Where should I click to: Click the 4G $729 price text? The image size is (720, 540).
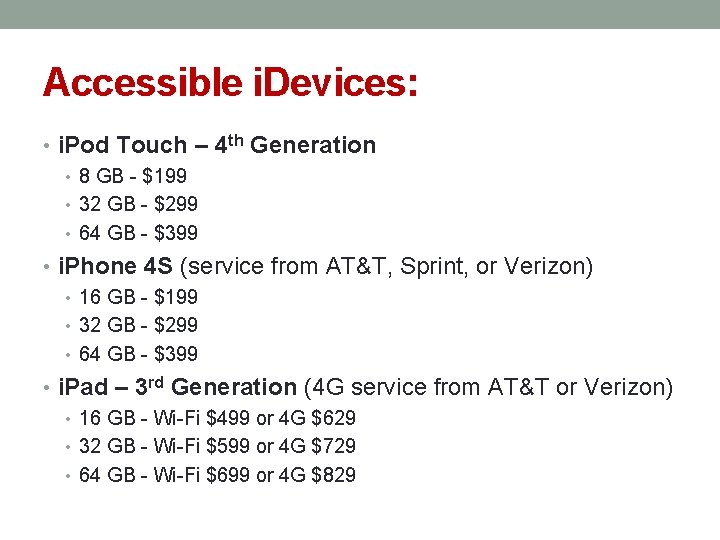coord(317,446)
